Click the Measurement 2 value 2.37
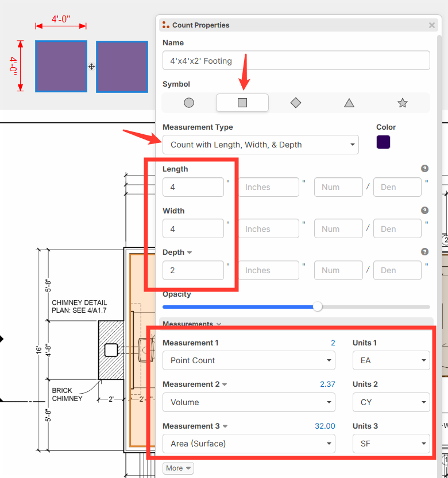Viewport: 448px width, 478px height. tap(327, 384)
